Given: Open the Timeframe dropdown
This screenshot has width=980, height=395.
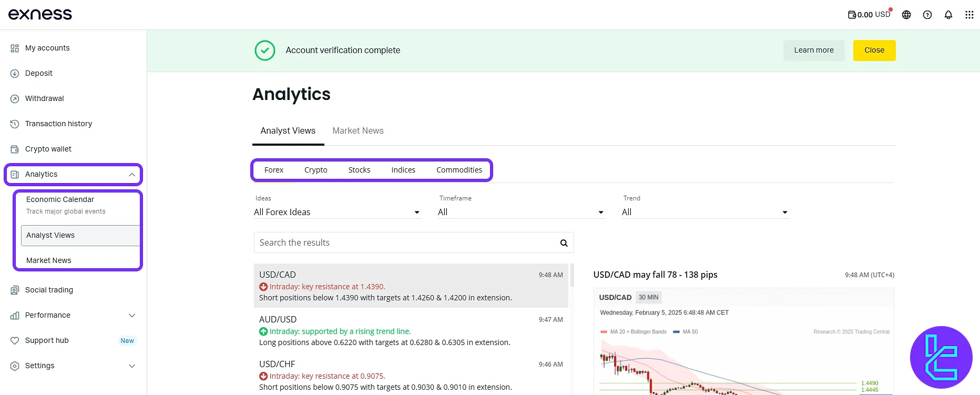Looking at the screenshot, I should click(522, 212).
